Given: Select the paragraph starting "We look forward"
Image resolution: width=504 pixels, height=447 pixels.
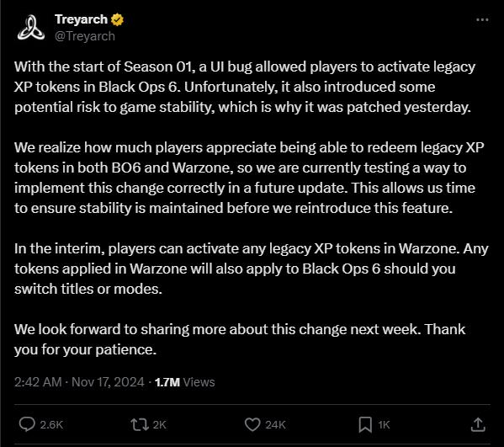Looking at the screenshot, I should click(240, 339).
